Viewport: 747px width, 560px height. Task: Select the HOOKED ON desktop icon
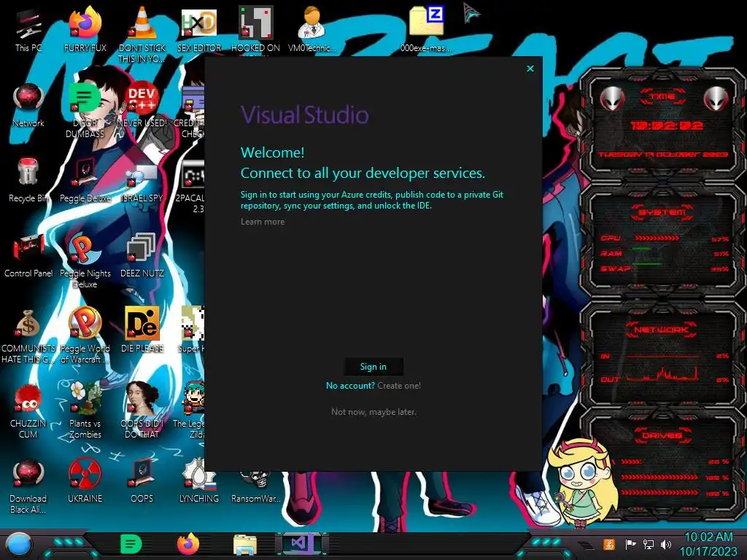[255, 31]
